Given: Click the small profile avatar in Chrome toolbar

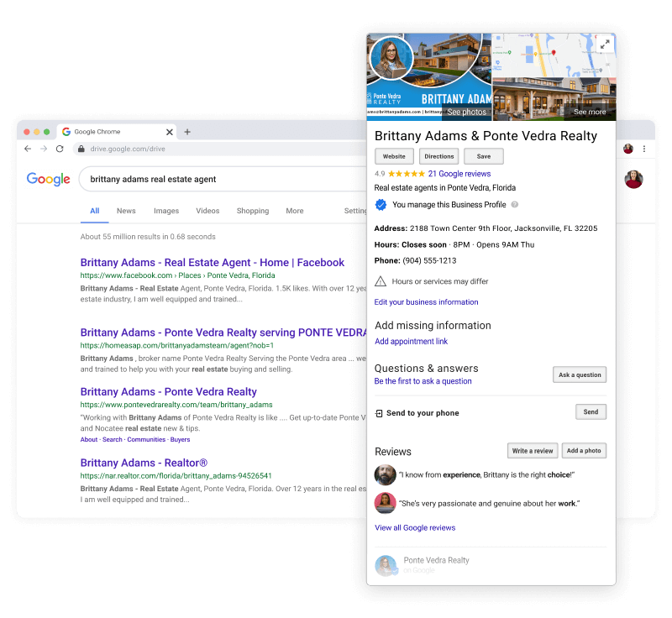Looking at the screenshot, I should [x=628, y=149].
